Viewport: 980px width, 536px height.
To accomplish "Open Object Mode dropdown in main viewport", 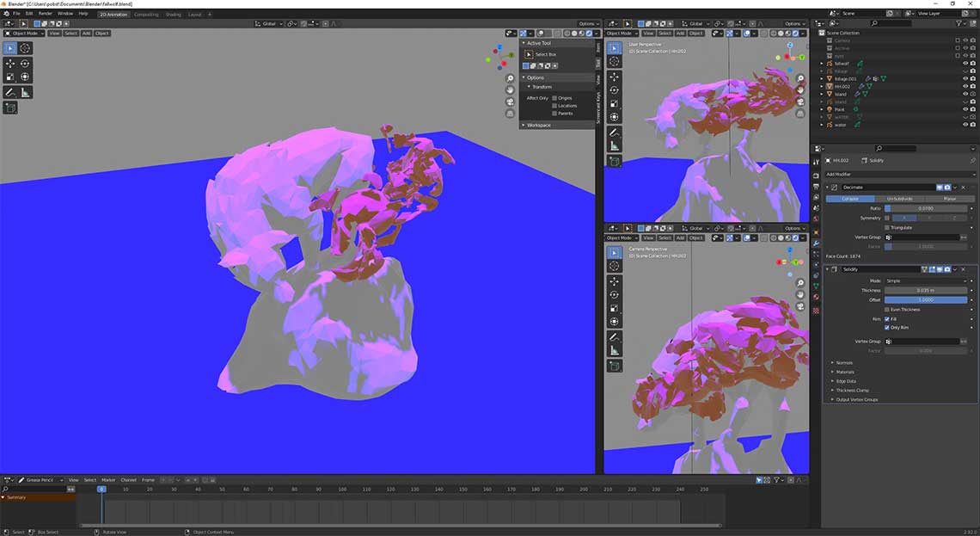I will [x=24, y=34].
